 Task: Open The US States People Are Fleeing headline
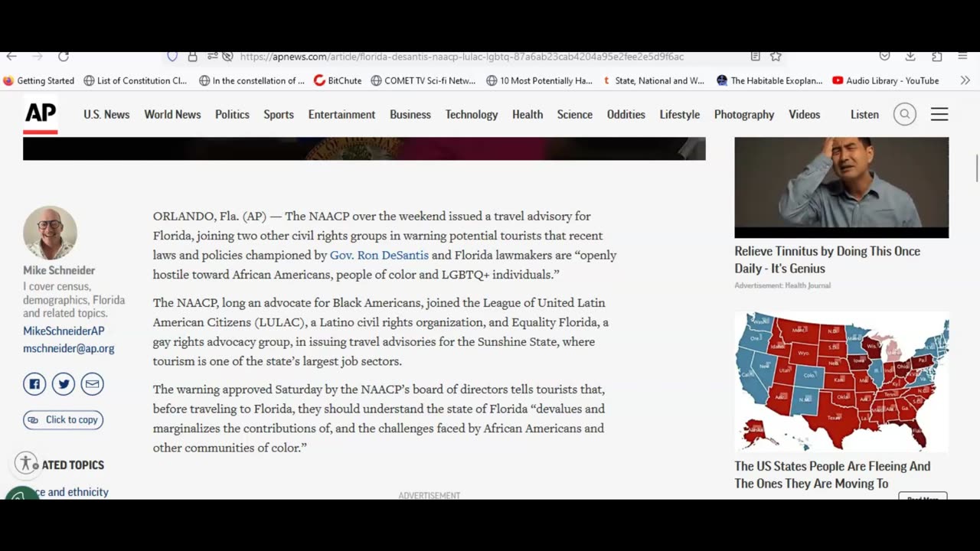[832, 474]
